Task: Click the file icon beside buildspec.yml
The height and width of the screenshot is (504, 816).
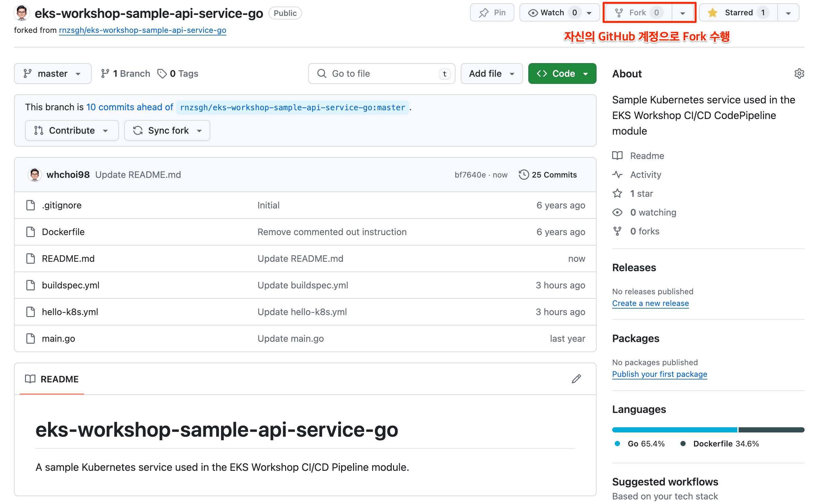Action: click(31, 285)
